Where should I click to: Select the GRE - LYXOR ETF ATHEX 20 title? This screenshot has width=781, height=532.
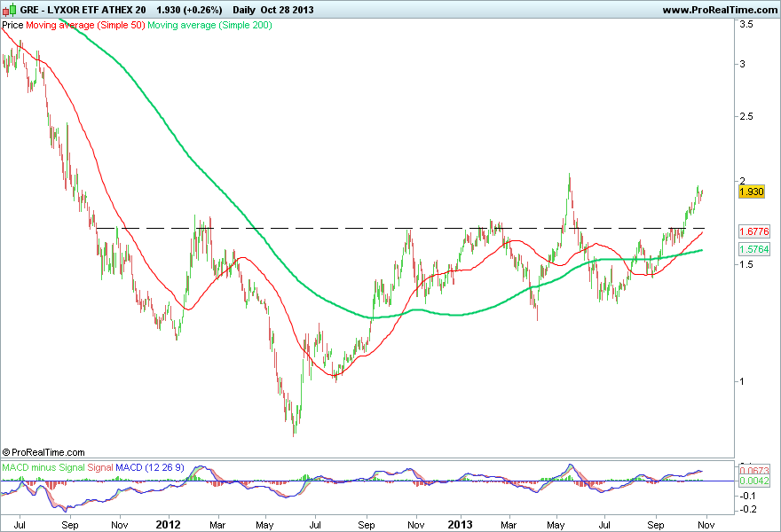pos(83,10)
